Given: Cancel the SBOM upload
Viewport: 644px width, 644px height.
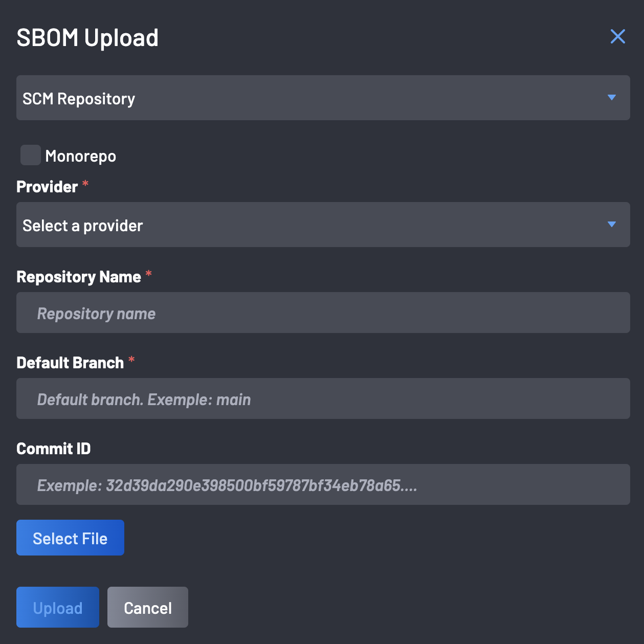Looking at the screenshot, I should 148,607.
